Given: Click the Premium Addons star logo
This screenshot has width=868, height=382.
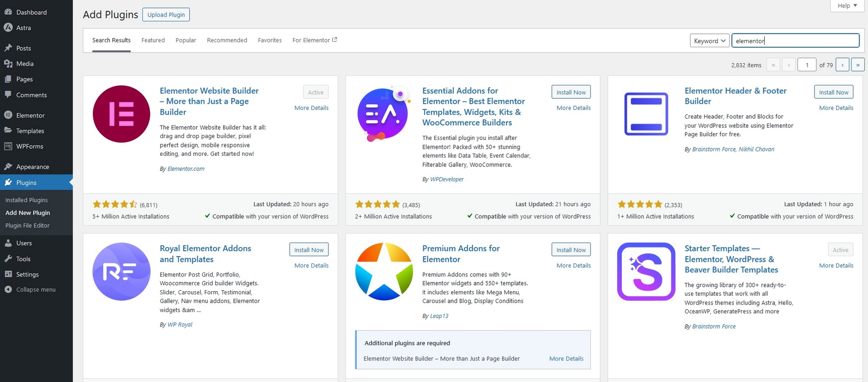Looking at the screenshot, I should click(x=384, y=272).
